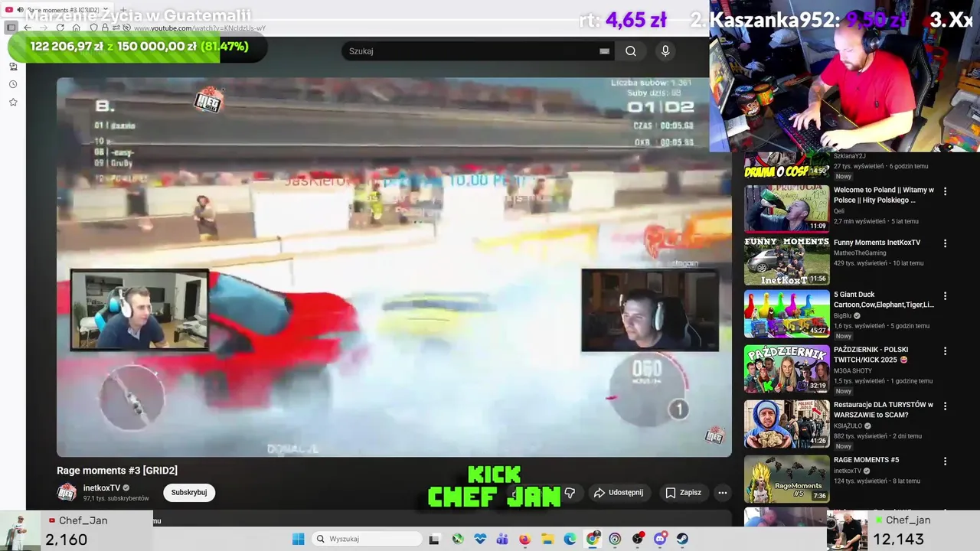Open Chrome from the taskbar

592,539
